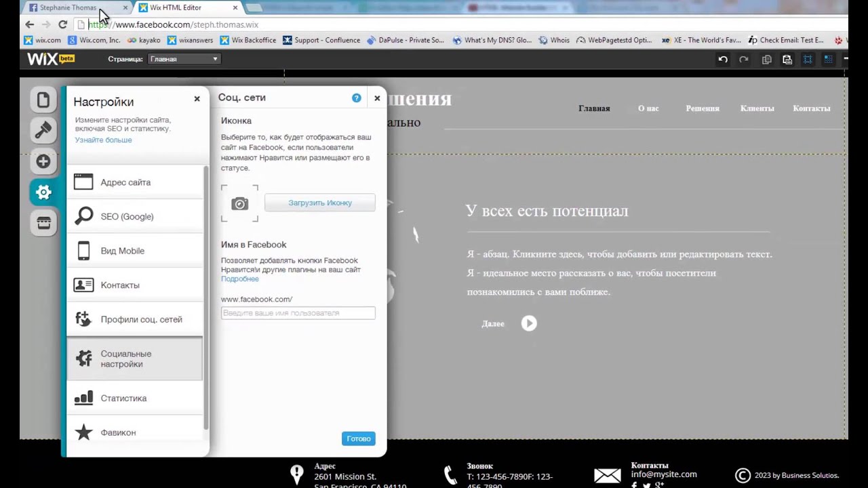Image resolution: width=868 pixels, height=488 pixels.
Task: Redo action in Wix toolbar
Action: click(x=744, y=60)
